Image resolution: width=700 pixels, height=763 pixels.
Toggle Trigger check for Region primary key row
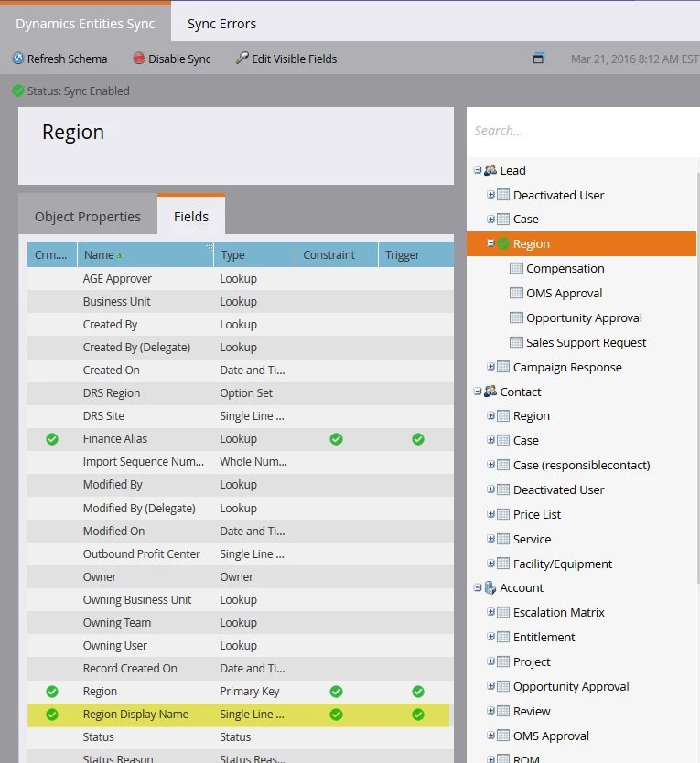click(417, 692)
